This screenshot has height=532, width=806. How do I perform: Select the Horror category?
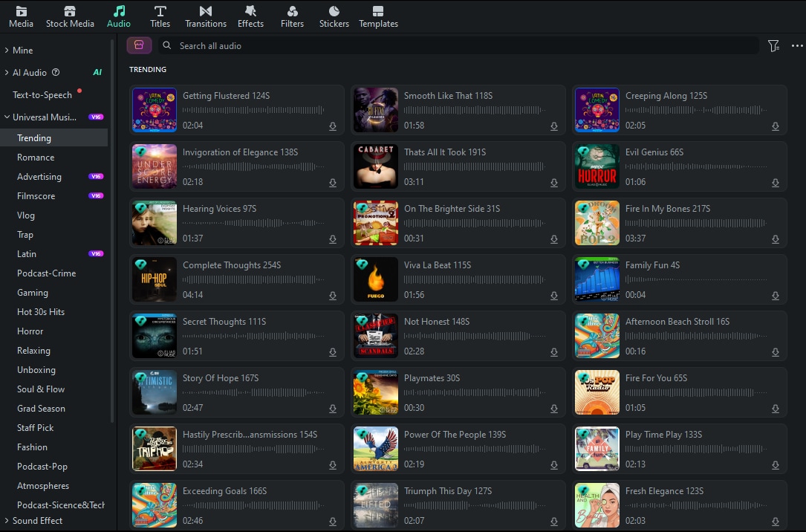(30, 331)
